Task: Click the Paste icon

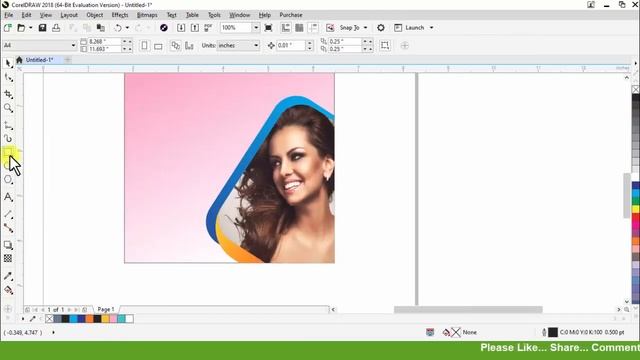Action: click(100, 28)
